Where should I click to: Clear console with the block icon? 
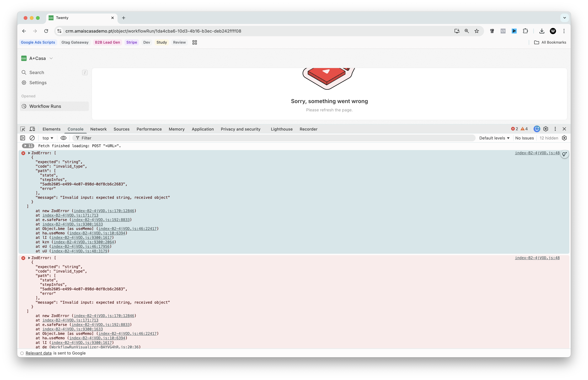(x=32, y=138)
